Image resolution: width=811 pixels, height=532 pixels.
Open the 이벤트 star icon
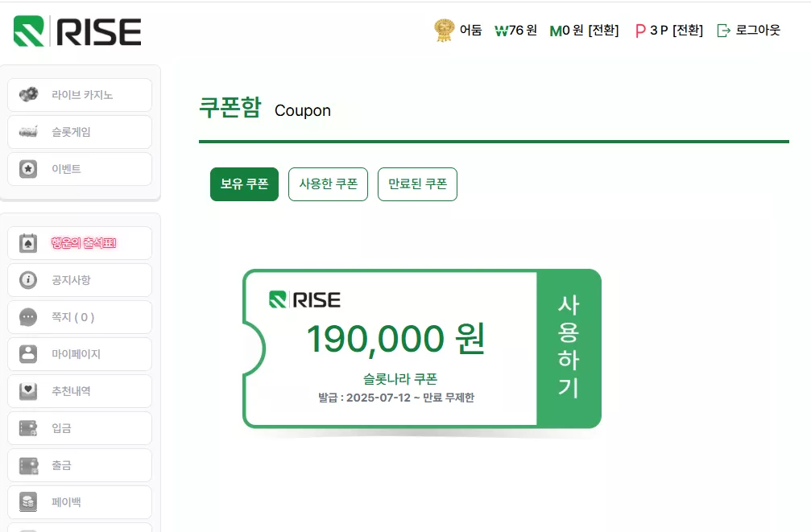click(28, 168)
